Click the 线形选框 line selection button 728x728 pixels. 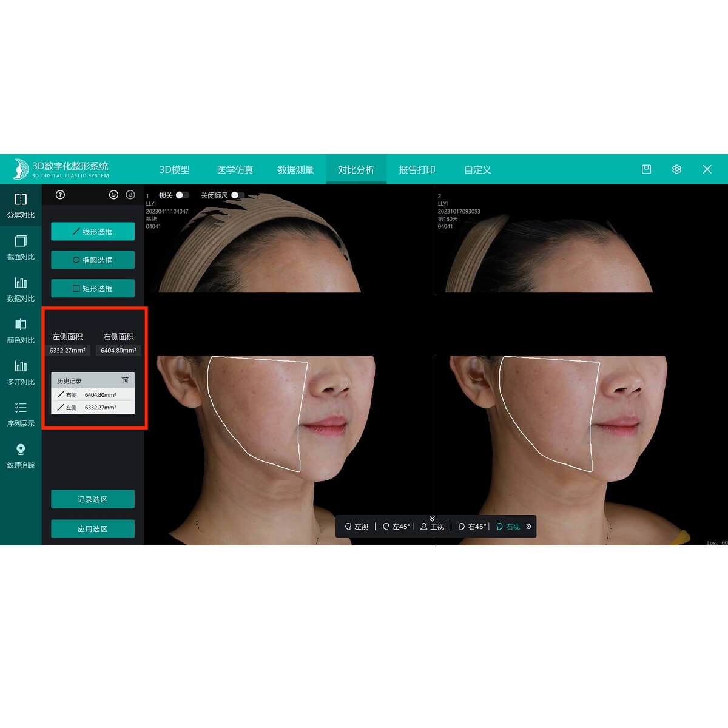[93, 232]
